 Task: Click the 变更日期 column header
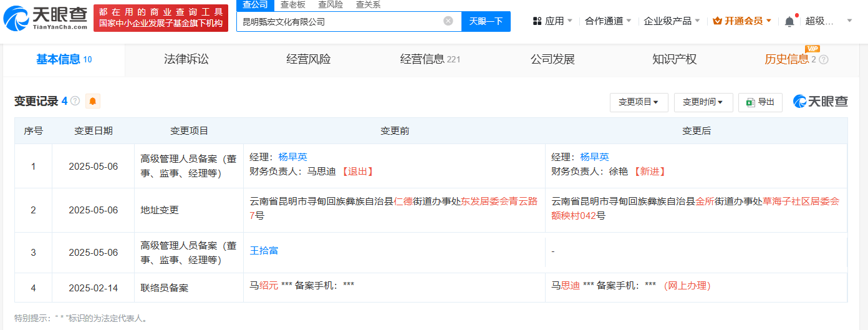(94, 131)
